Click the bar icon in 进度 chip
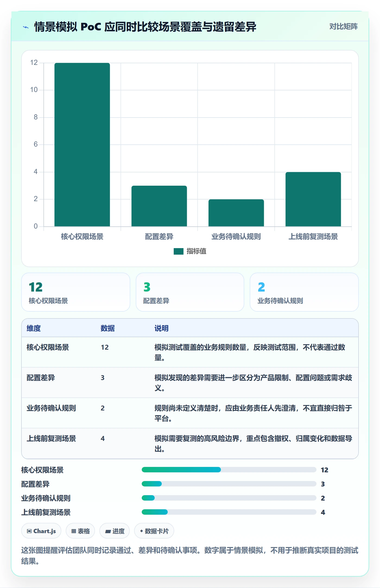Screen dimensions: 380x588 tap(108, 532)
